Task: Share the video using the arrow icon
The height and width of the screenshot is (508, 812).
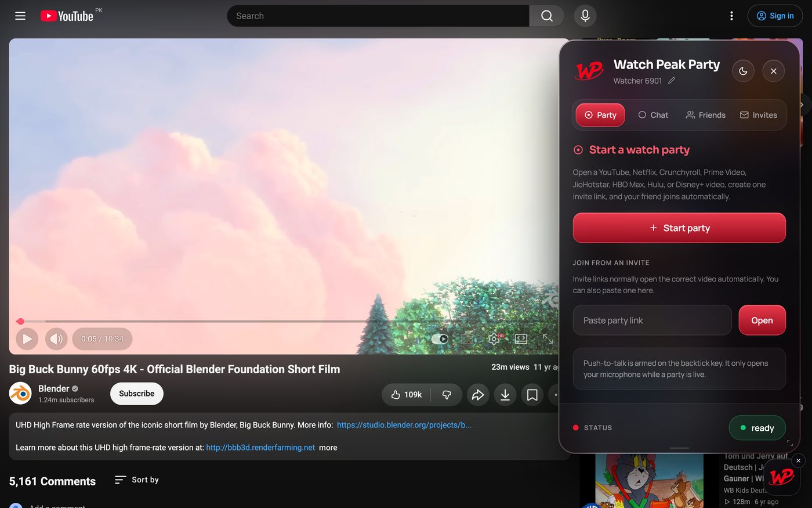Action: coord(478,395)
